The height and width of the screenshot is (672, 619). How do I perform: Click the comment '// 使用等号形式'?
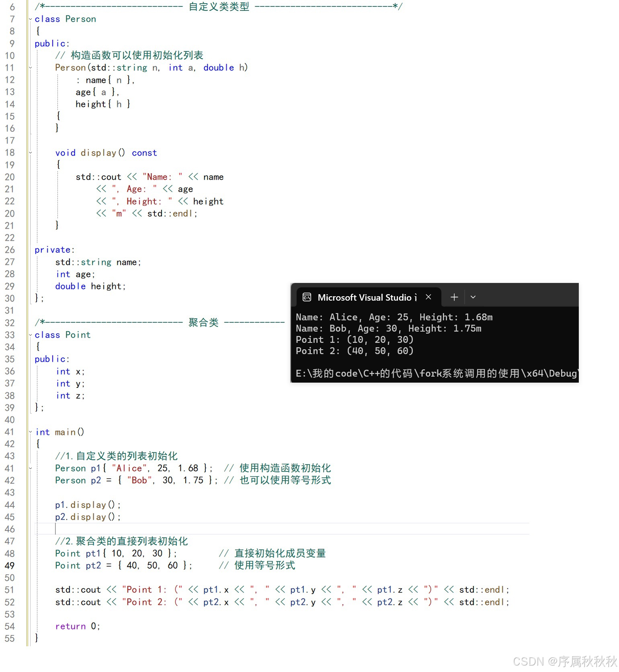(x=257, y=565)
